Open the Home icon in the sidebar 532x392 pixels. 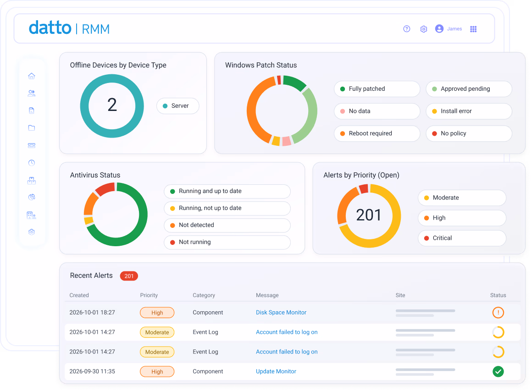coord(32,76)
